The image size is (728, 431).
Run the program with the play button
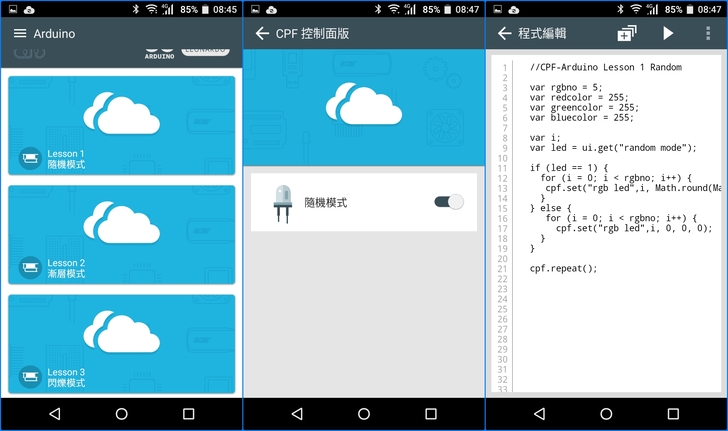[668, 33]
